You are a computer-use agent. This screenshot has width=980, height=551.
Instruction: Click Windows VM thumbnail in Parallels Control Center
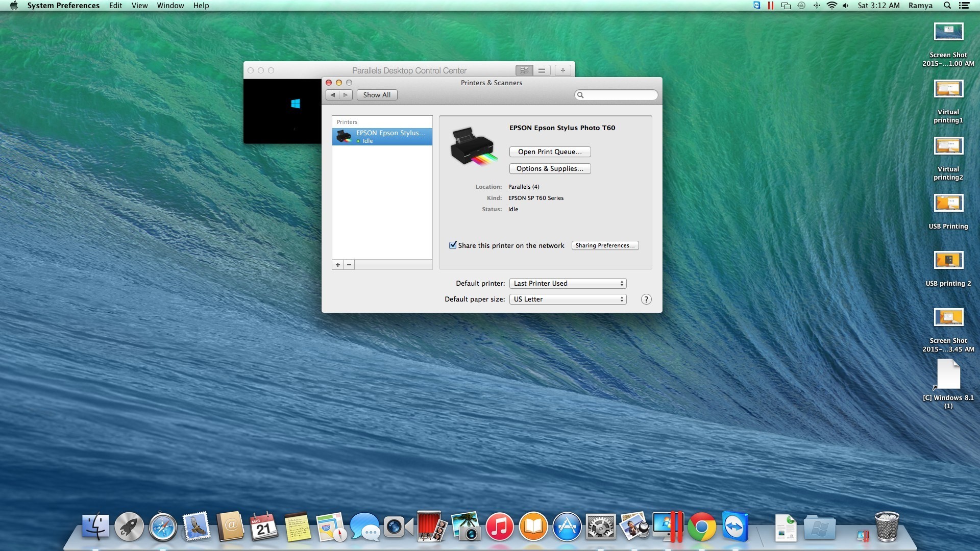pyautogui.click(x=283, y=111)
